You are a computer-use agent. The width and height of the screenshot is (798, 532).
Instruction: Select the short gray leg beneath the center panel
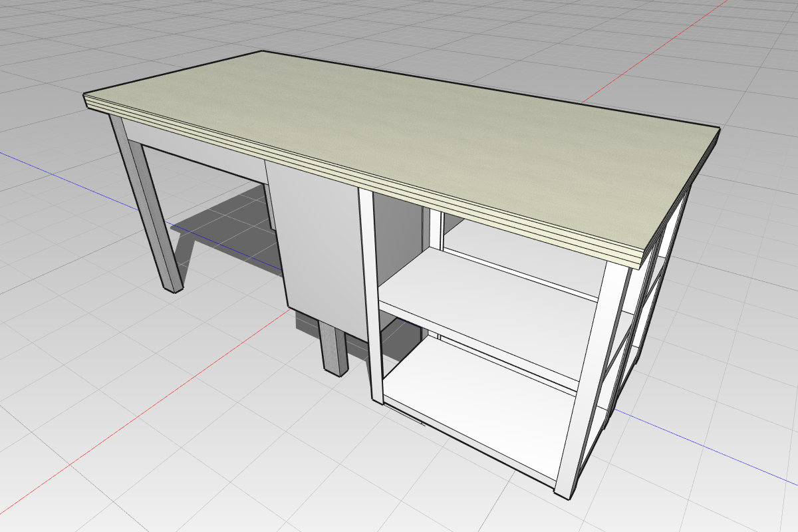tap(334, 350)
